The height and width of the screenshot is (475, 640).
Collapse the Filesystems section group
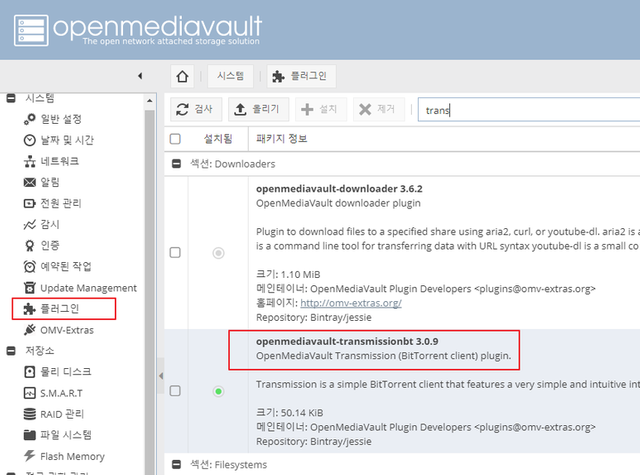tap(176, 464)
